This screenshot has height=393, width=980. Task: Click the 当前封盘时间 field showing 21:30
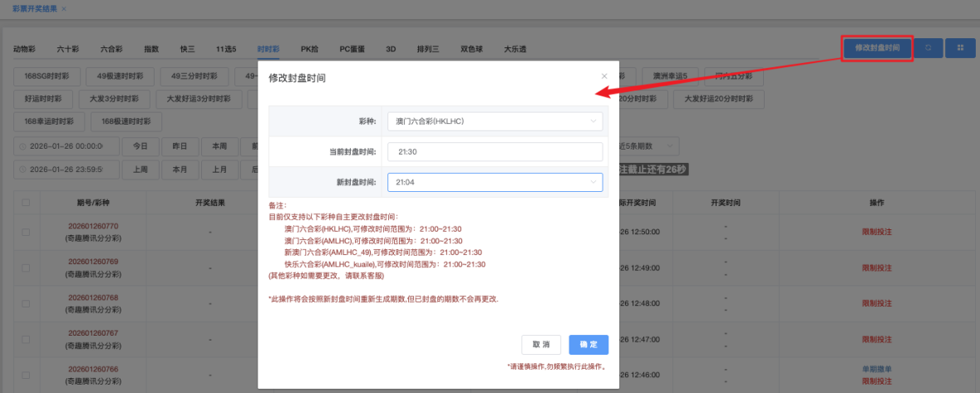pos(494,152)
